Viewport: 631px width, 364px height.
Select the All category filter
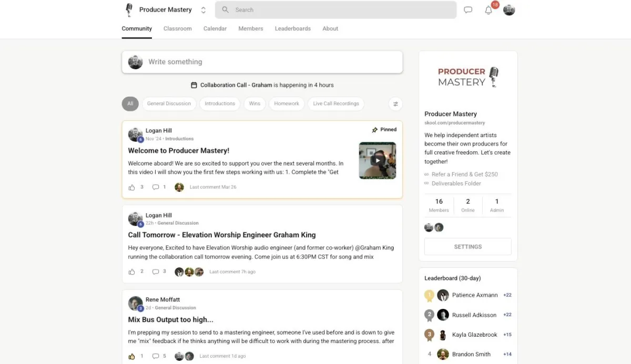130,103
